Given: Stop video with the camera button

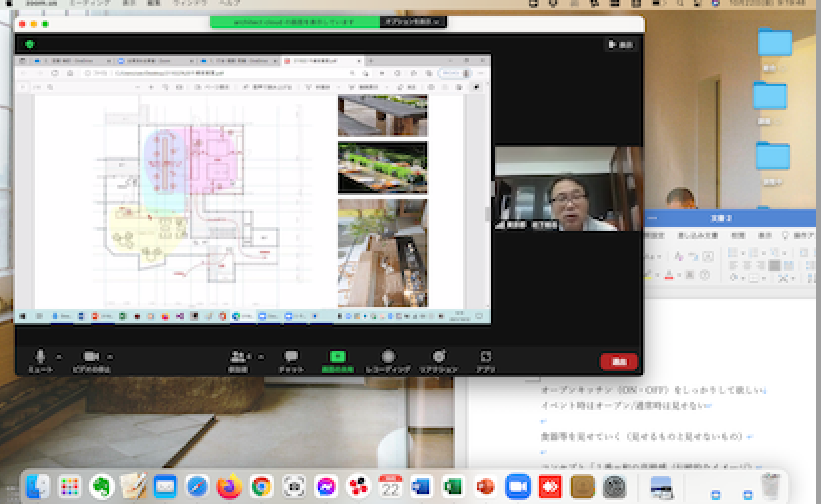Looking at the screenshot, I should click(x=90, y=357).
